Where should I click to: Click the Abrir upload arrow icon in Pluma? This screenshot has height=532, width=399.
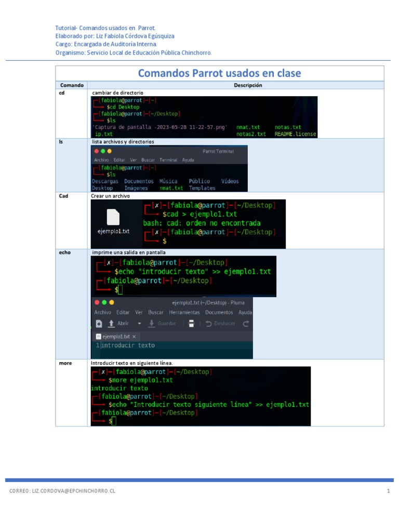[111, 324]
